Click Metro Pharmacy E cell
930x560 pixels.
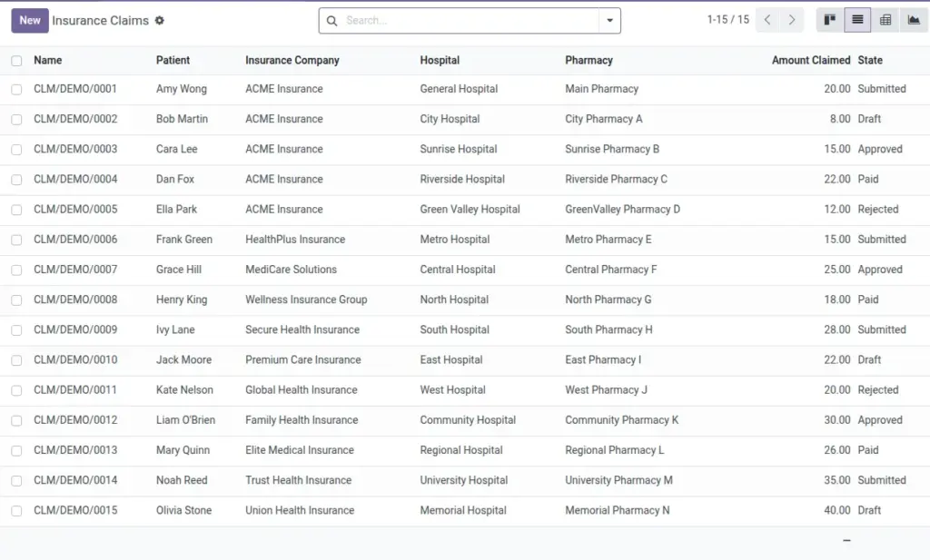pyautogui.click(x=608, y=240)
